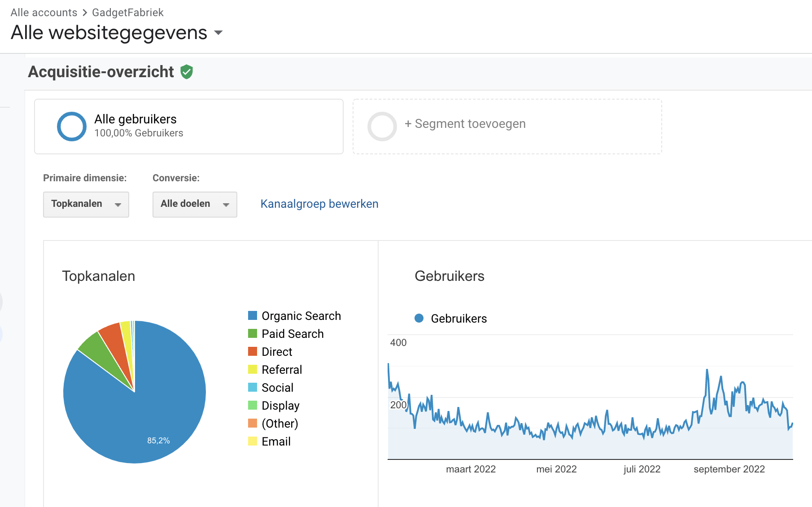
Task: Click the Kanaalgroep bewerken link
Action: pyautogui.click(x=319, y=204)
